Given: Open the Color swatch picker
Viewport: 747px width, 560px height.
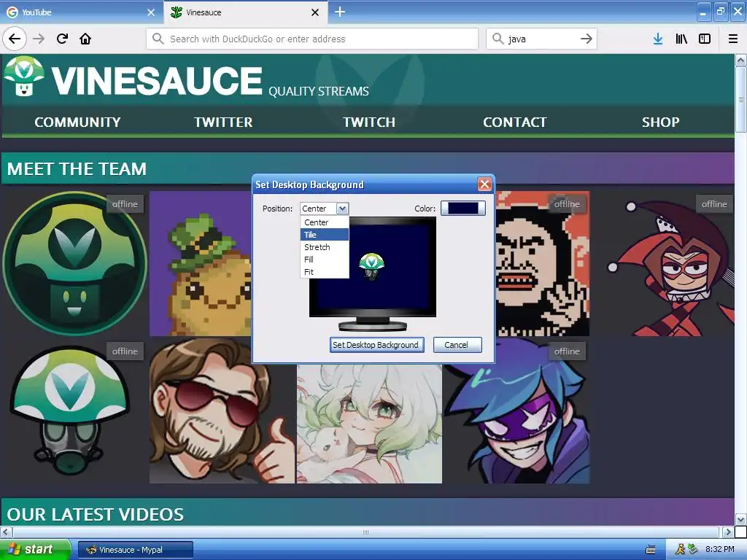Looking at the screenshot, I should tap(463, 208).
